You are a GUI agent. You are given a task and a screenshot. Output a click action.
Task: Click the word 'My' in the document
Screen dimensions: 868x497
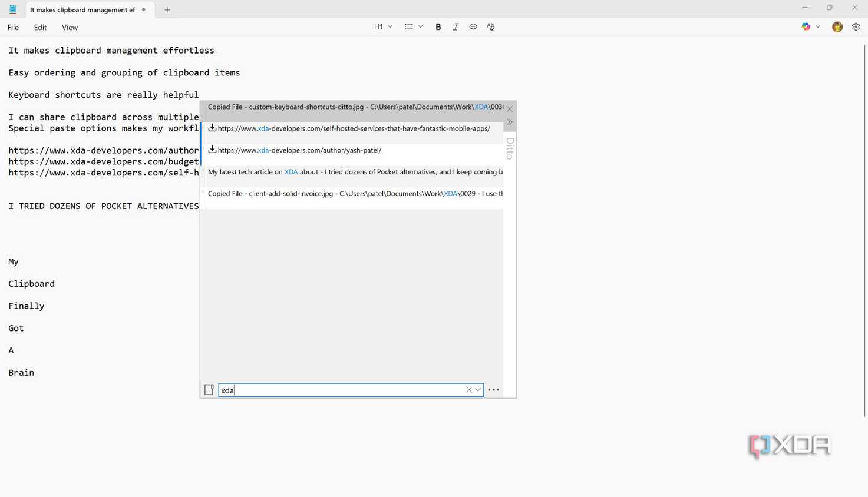pyautogui.click(x=14, y=262)
